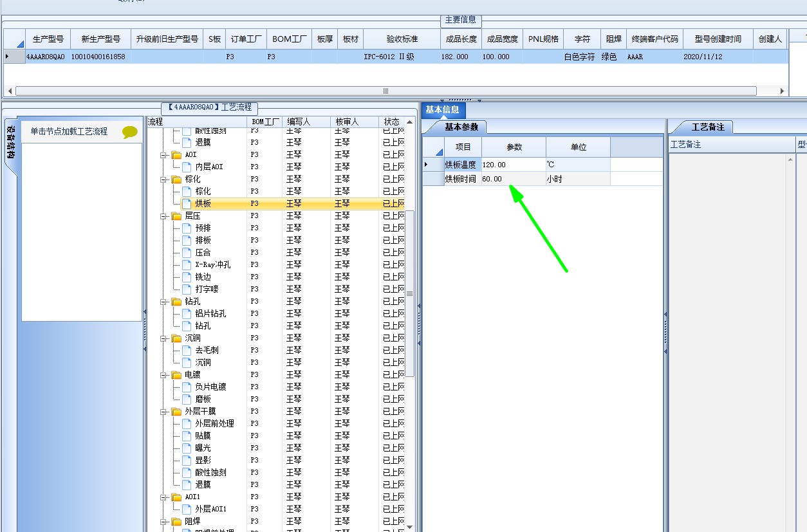Collapse the 电镀 tree group
This screenshot has height=532, width=807.
(x=163, y=375)
